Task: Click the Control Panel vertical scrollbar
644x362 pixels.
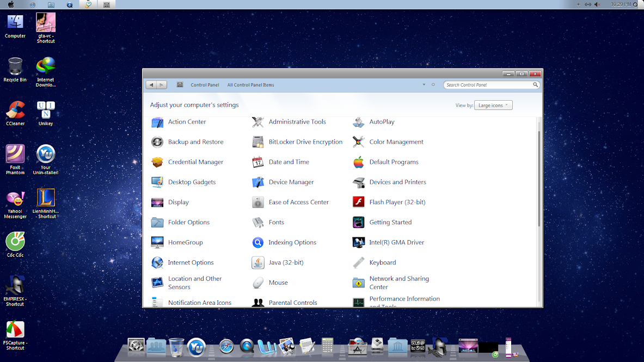Action: 539,179
